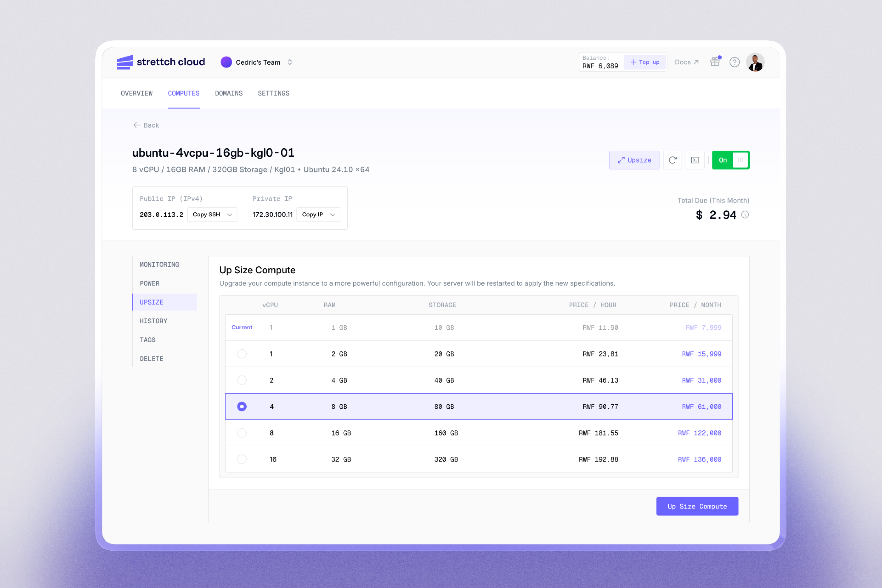This screenshot has height=588, width=882.
Task: Turn off the server power toggle
Action: coord(730,160)
